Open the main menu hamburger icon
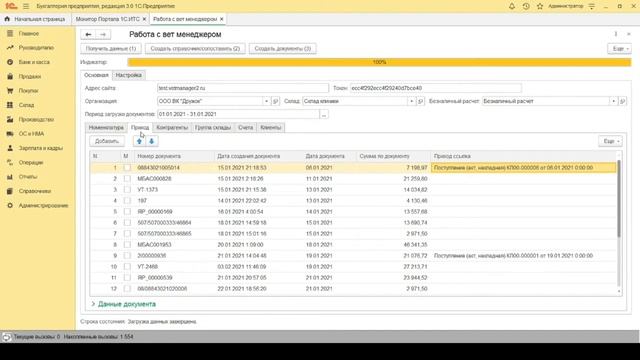The width and height of the screenshot is (640, 360). pyautogui.click(x=26, y=6)
